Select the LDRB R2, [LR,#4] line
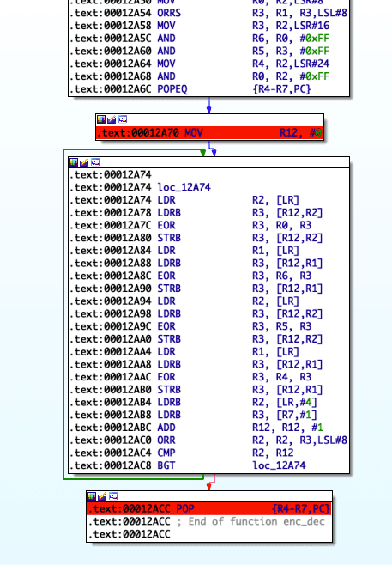Viewport: 392px width, 565px height. coord(193,402)
